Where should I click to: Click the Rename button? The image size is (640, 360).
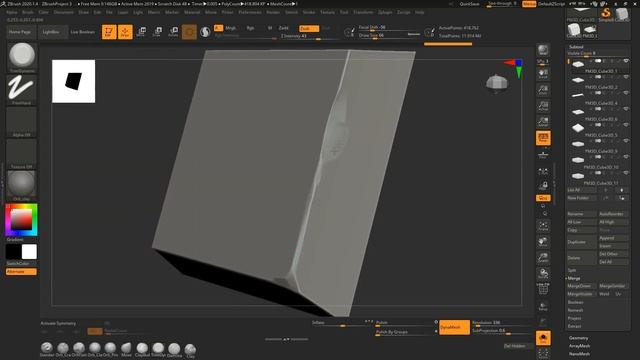582,214
